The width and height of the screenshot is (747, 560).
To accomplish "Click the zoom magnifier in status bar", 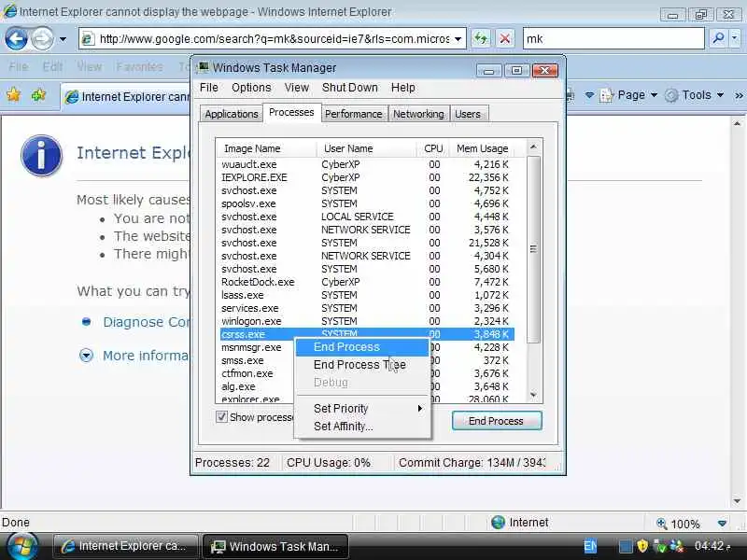I will pos(662,524).
